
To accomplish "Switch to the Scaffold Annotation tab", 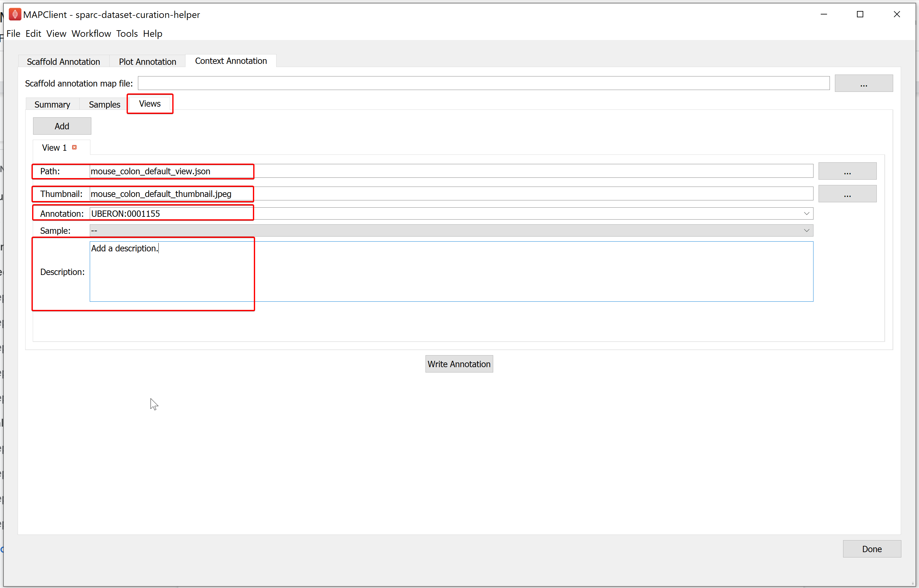I will [x=63, y=61].
